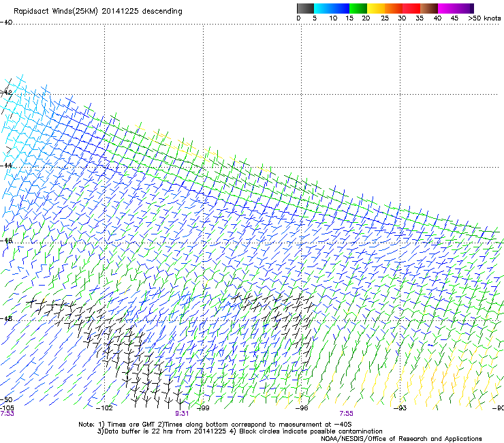Click the cyan-to-blue 5–15 knots legend gradient
The height and width of the screenshot is (443, 504).
pyautogui.click(x=332, y=8)
